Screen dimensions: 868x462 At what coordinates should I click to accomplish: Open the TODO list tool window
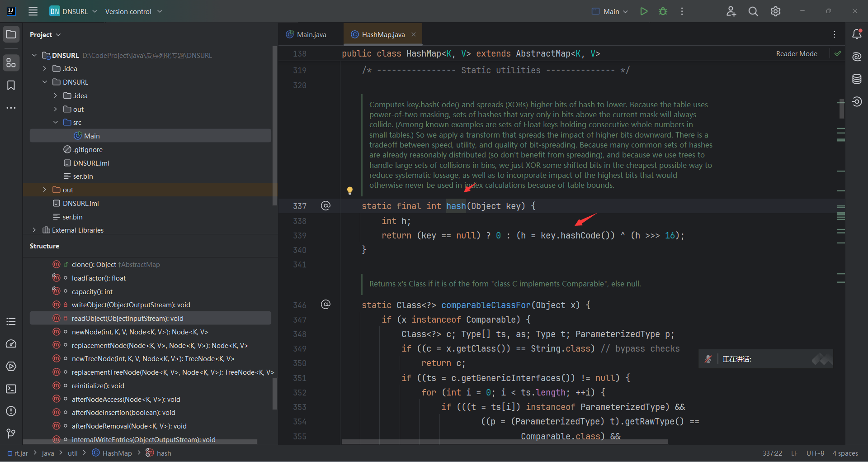point(11,322)
